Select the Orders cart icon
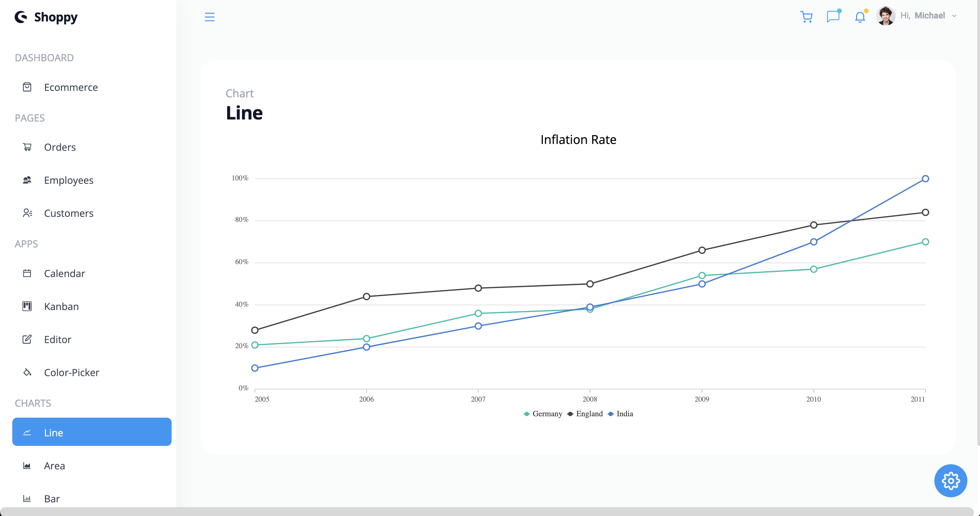Viewport: 980px width, 516px height. tap(27, 147)
